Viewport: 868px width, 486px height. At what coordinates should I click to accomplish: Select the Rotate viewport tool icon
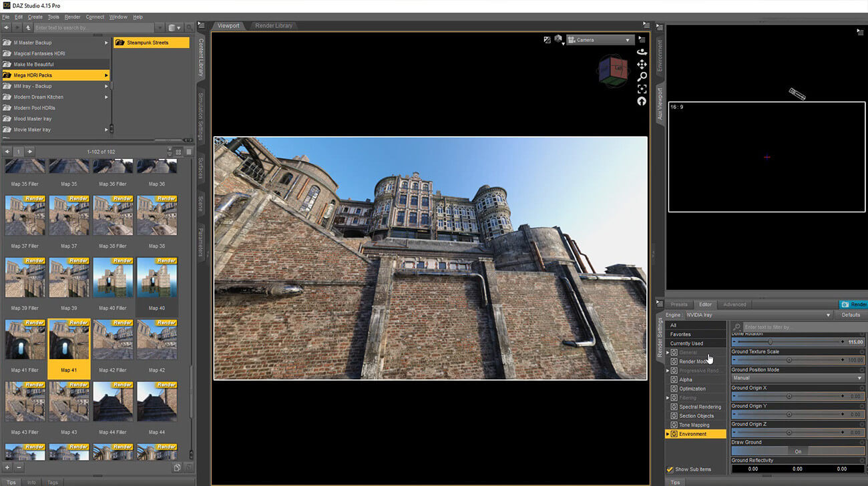click(641, 51)
